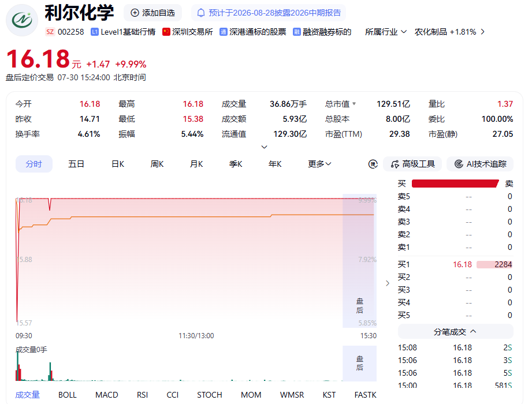Switch to 月K chart tab
Screen dimensions: 532x404
196,164
